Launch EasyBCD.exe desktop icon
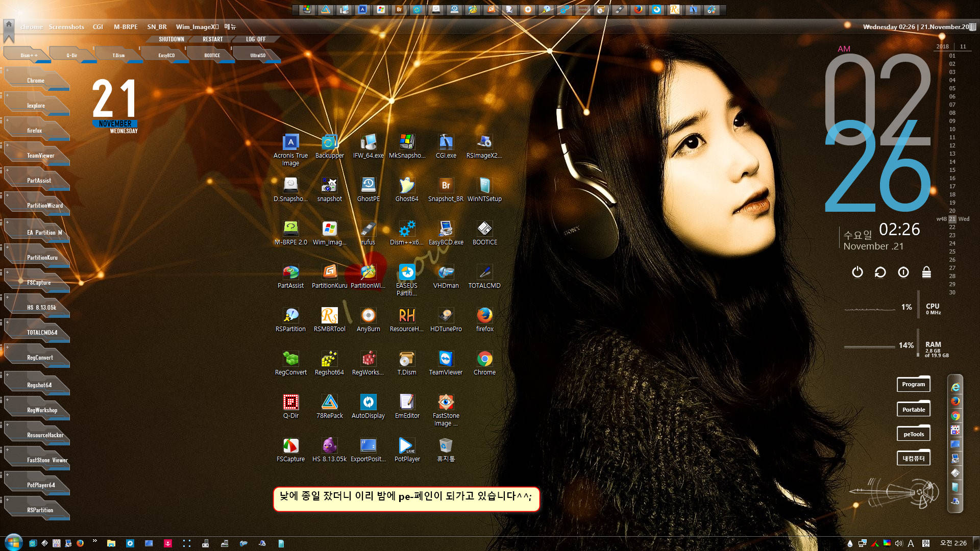Viewport: 980px width, 551px height. tap(446, 233)
